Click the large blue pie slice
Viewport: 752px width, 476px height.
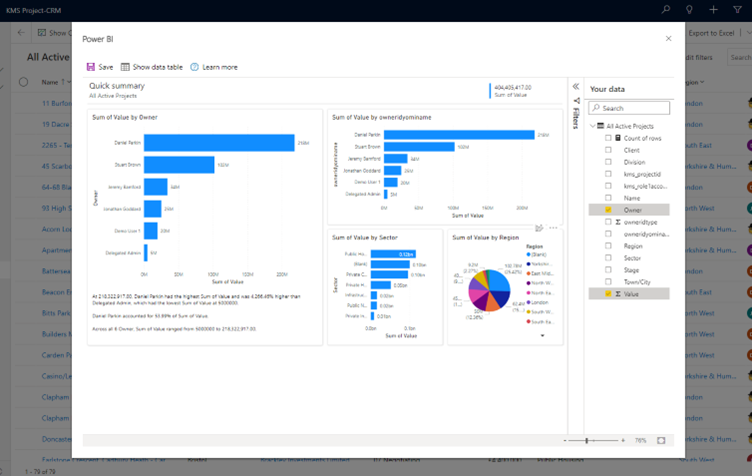[499, 280]
